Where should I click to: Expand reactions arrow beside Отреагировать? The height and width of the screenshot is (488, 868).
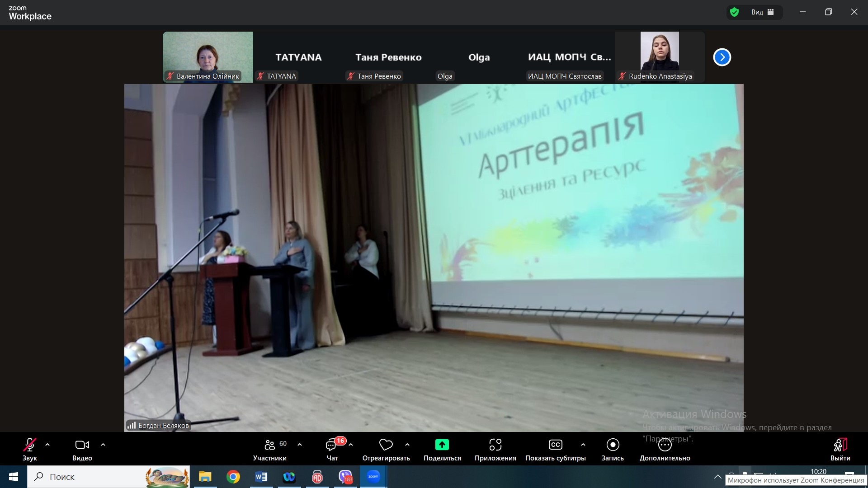click(x=407, y=445)
